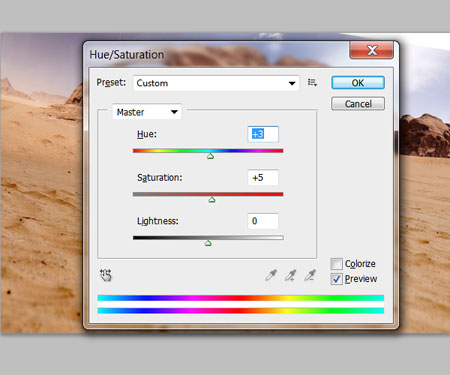Click the Saturation label
This screenshot has width=450, height=375.
click(160, 178)
